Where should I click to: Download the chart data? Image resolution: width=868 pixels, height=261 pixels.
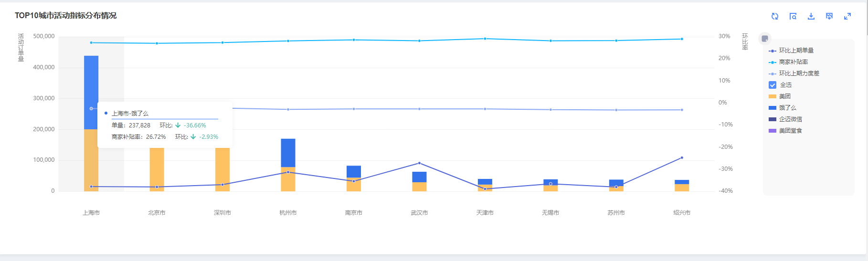(x=811, y=16)
